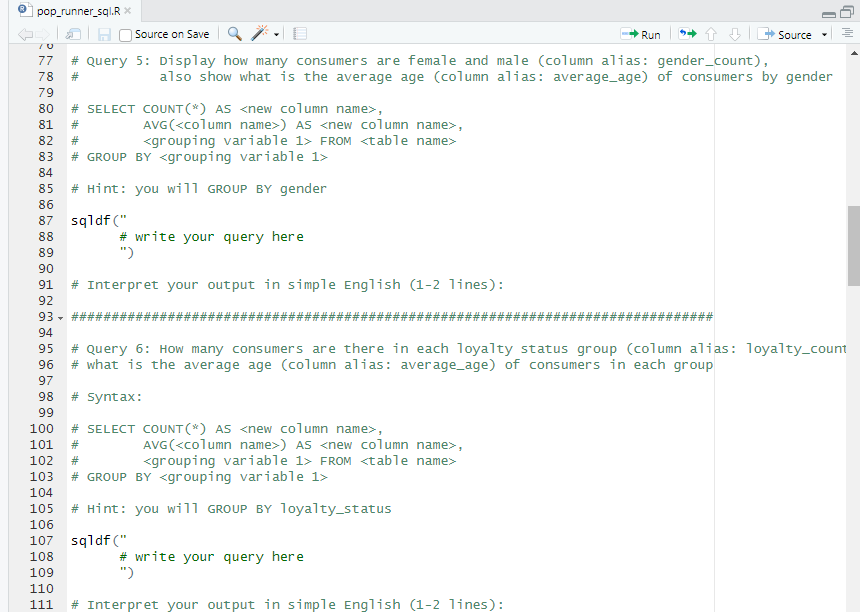Click the Source button
Image resolution: width=860 pixels, height=612 pixels.
788,33
